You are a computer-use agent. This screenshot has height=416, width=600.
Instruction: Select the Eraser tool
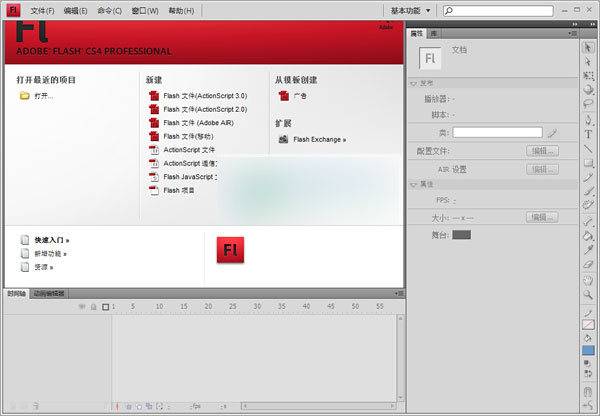point(589,264)
